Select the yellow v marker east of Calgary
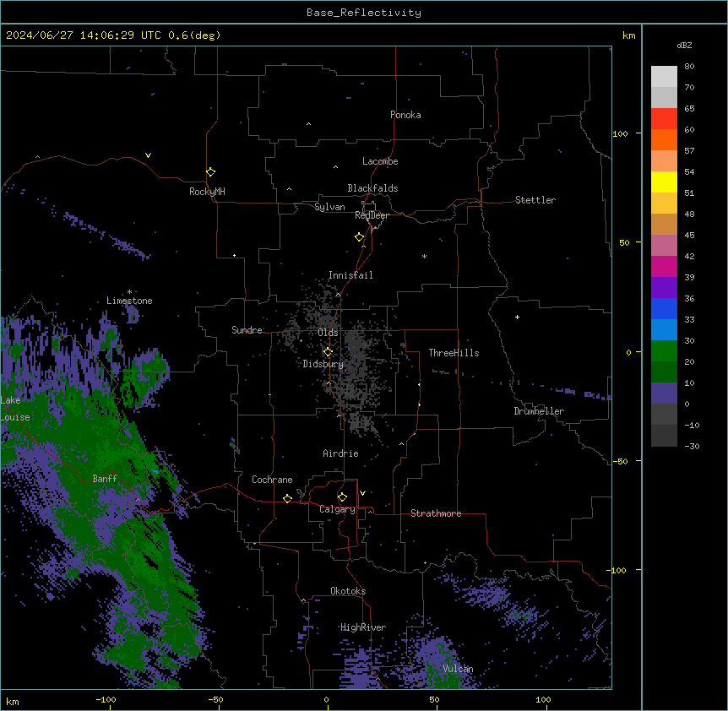The width and height of the screenshot is (728, 711). (362, 493)
